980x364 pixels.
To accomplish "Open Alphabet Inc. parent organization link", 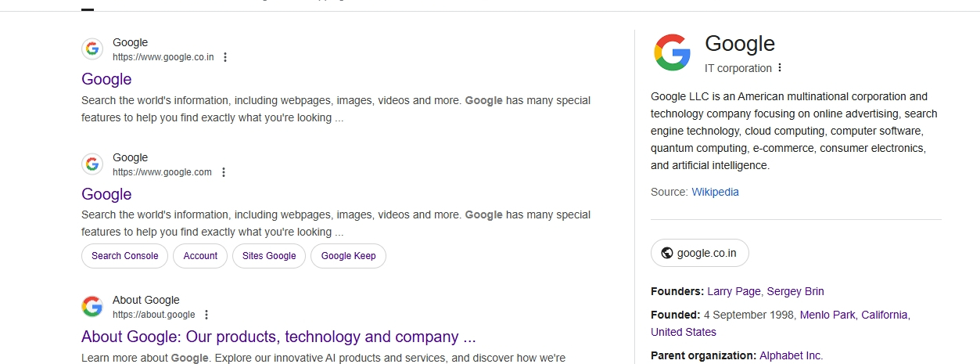I will coord(791,355).
